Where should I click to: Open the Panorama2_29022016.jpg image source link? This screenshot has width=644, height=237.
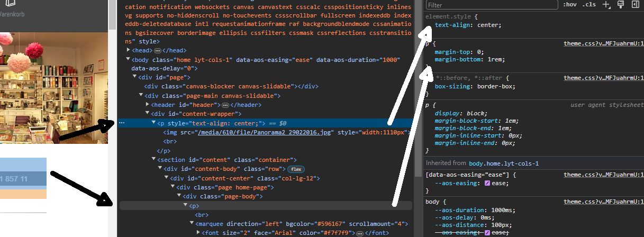tap(264, 132)
